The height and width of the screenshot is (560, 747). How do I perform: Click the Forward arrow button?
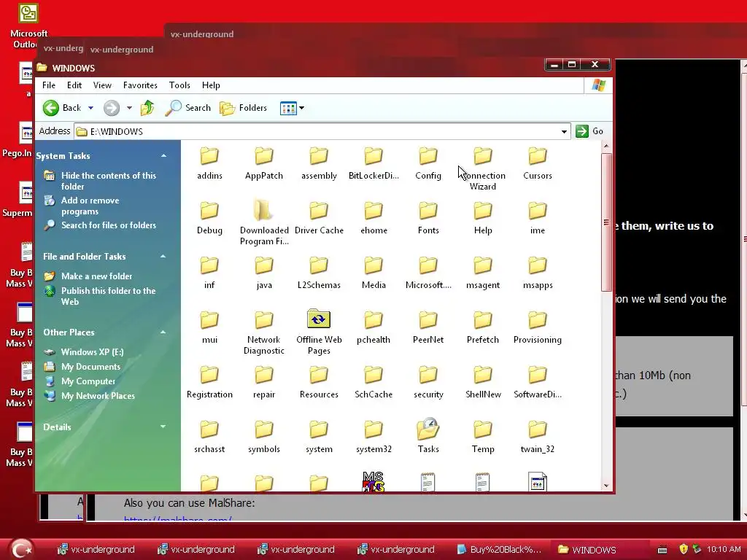click(112, 108)
